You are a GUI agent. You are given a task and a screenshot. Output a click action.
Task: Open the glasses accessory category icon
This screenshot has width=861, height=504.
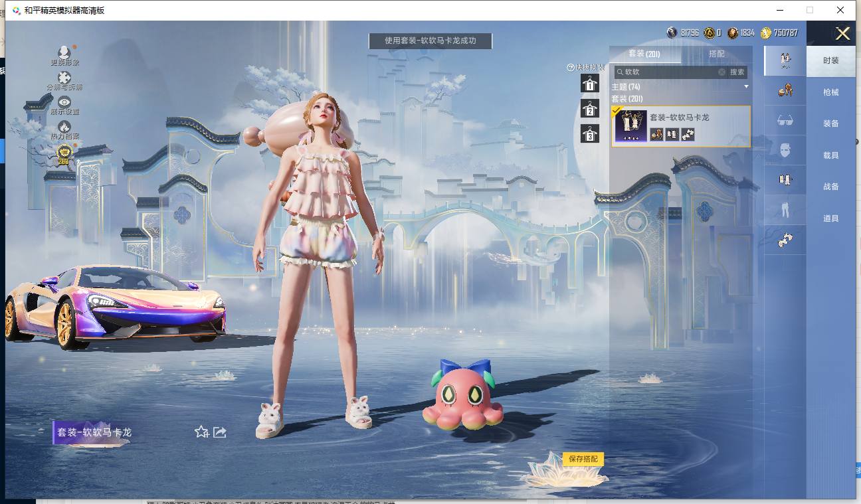[x=785, y=121]
